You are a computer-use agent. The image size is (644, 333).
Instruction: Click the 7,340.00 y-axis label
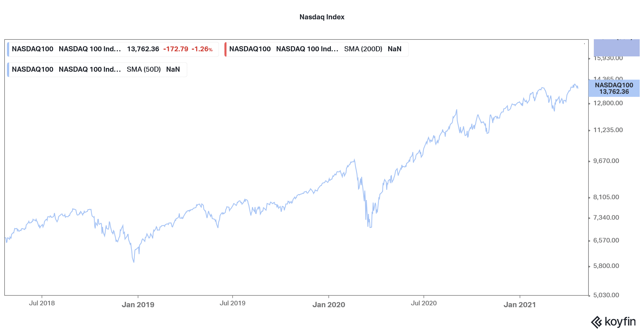(606, 218)
